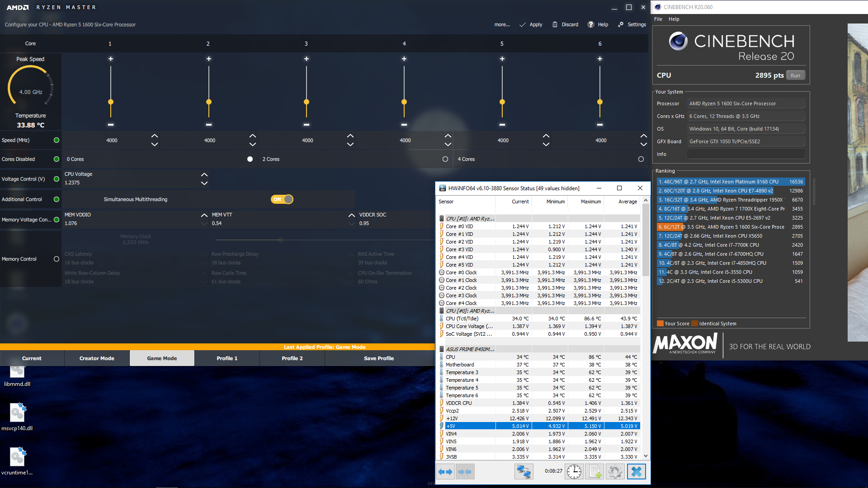Open more... options in Ryzen Master
This screenshot has width=868, height=488.
[x=502, y=24]
